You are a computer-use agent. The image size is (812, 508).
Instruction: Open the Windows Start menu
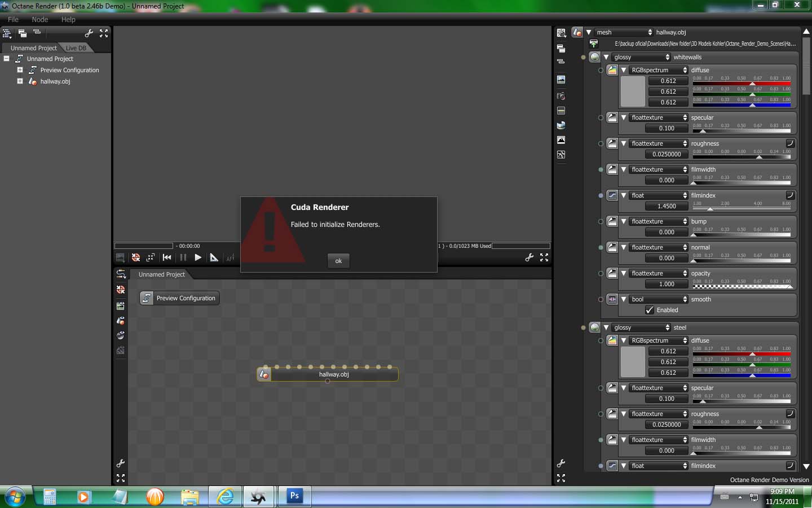click(x=15, y=497)
